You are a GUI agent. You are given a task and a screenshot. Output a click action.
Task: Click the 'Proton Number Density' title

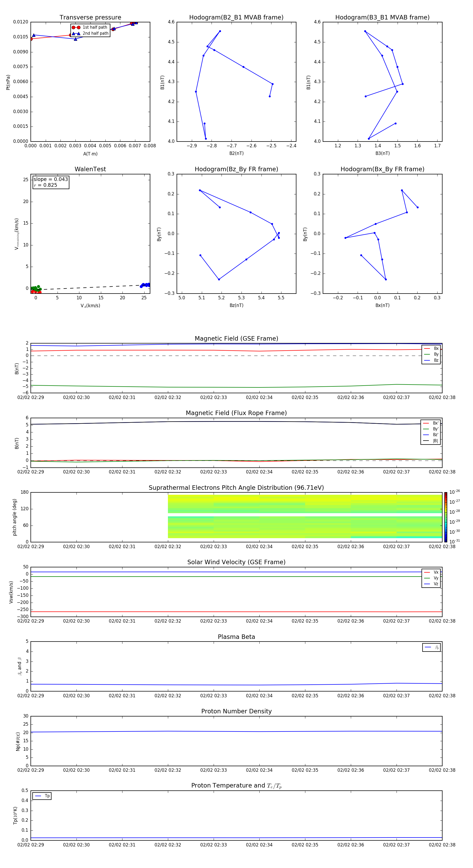click(x=236, y=711)
